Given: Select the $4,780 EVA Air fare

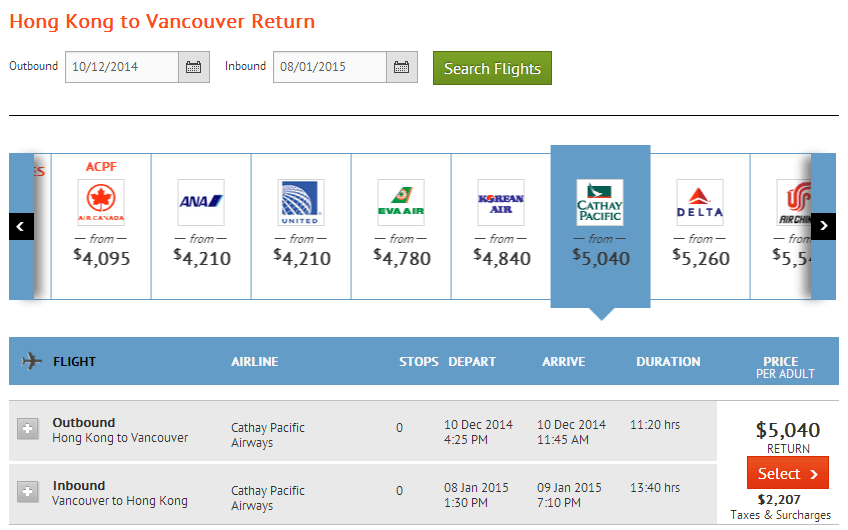Looking at the screenshot, I should coord(401,258).
